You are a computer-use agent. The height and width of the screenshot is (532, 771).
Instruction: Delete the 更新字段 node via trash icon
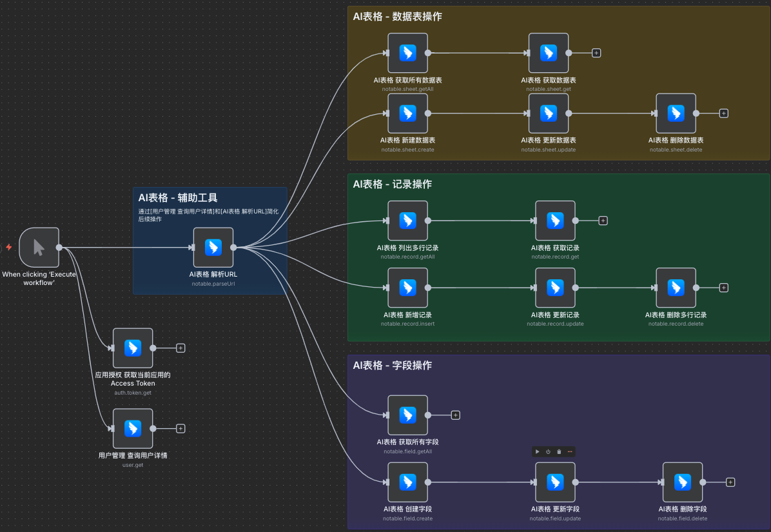[559, 451]
